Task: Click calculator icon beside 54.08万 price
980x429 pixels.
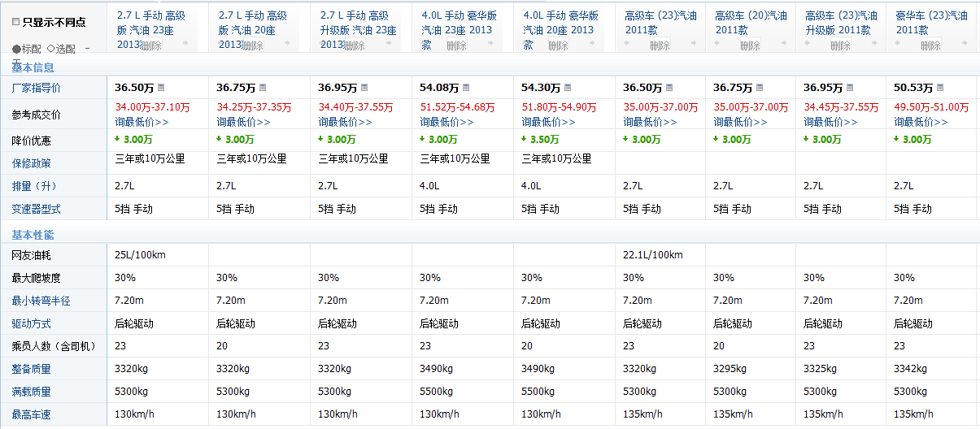Action: [466, 88]
